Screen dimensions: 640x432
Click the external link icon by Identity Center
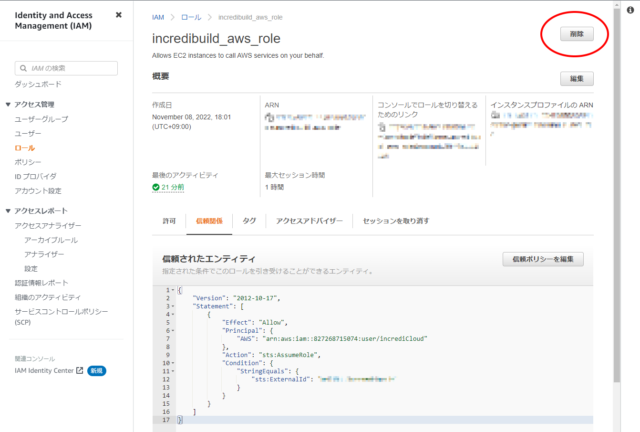pos(80,370)
